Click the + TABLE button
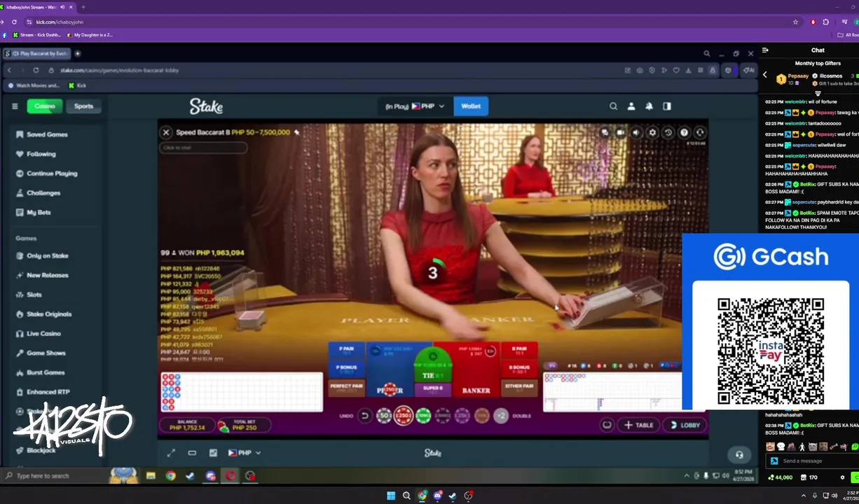 click(x=639, y=425)
